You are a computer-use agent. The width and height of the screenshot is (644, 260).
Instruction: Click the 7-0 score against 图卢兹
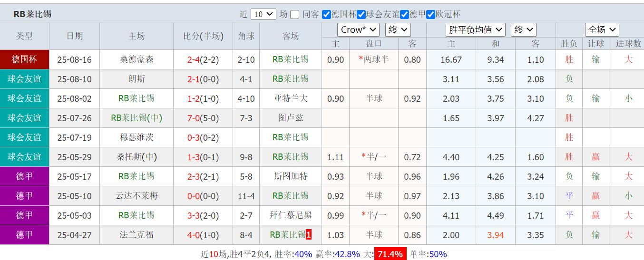[194, 118]
